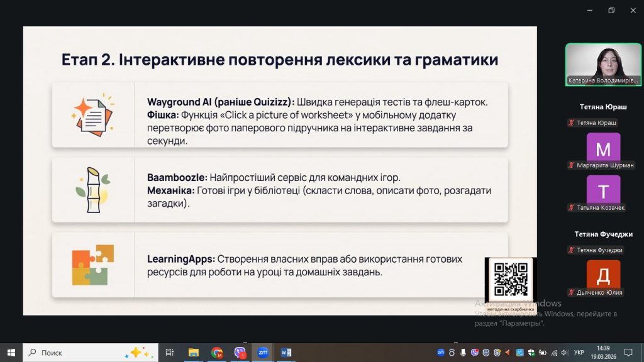Screen dimensions: 644x362
Task: Click the Тетяна Фучеджи participant tile
Action: point(603,241)
